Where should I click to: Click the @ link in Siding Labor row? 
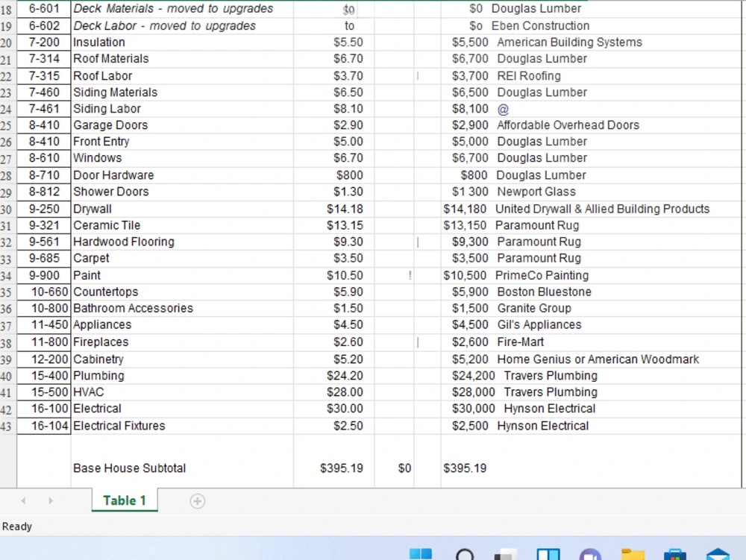[x=503, y=110]
